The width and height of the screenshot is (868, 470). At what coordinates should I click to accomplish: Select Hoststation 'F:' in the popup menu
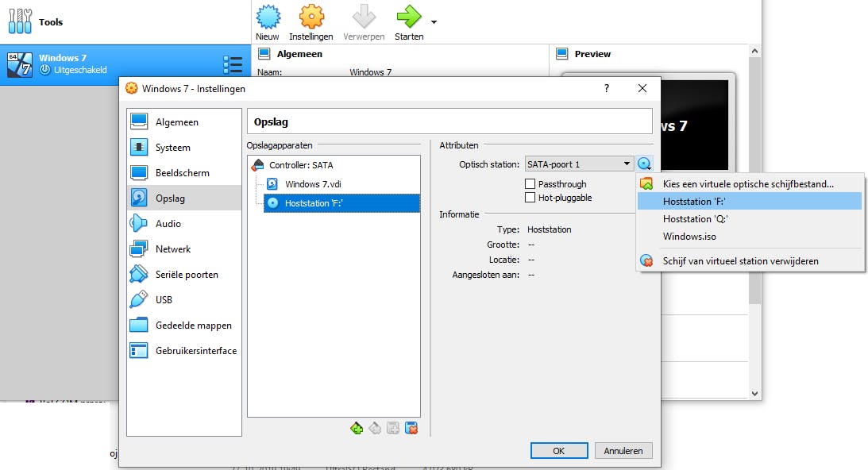pos(750,201)
